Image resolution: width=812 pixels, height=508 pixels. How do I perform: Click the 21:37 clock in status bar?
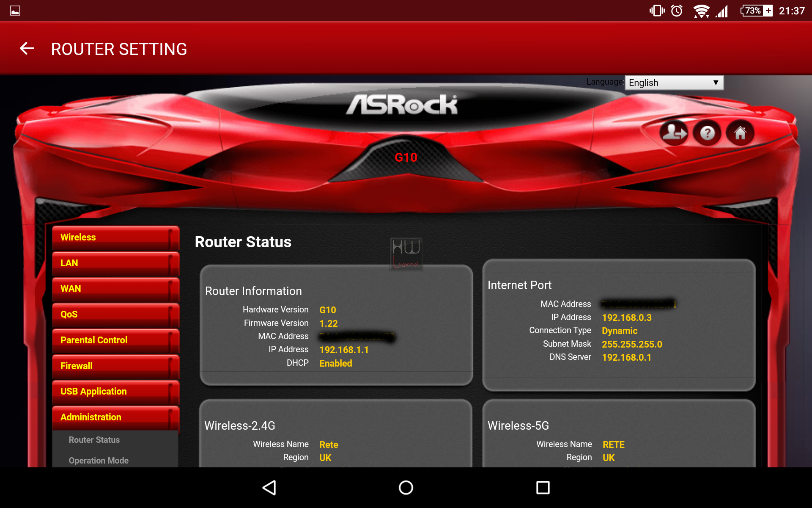(792, 11)
